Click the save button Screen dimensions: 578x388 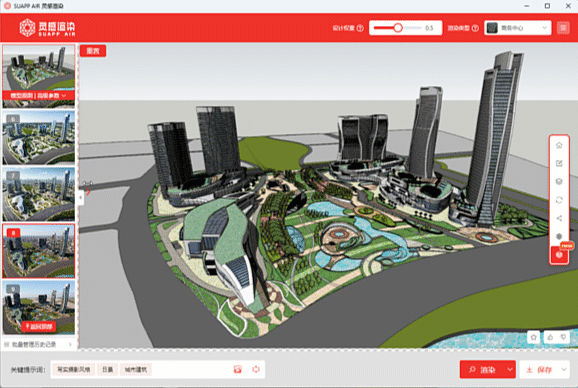539,369
